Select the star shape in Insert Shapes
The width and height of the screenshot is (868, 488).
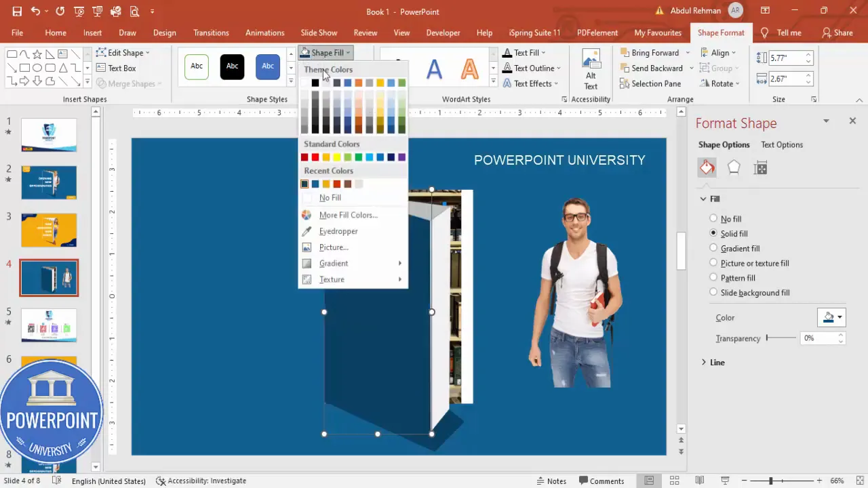click(x=38, y=54)
